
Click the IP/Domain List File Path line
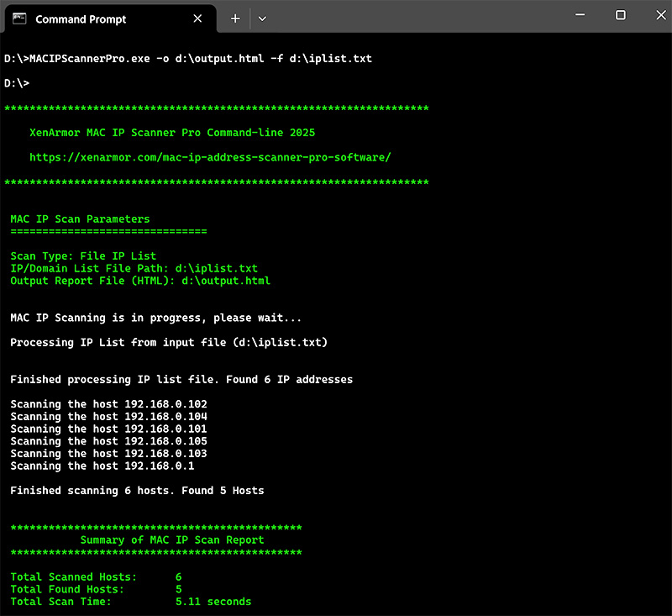point(134,268)
